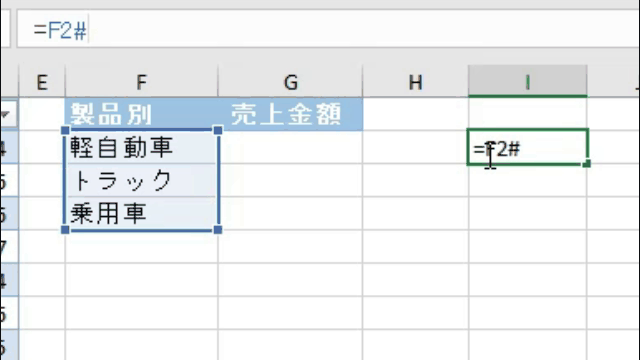
Task: Select column E header
Action: [x=42, y=82]
